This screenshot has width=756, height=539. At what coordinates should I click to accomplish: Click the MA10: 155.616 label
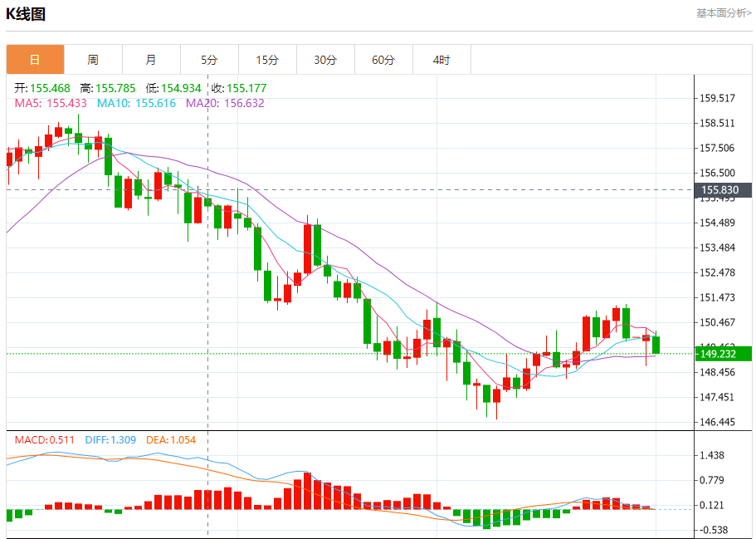pyautogui.click(x=136, y=103)
